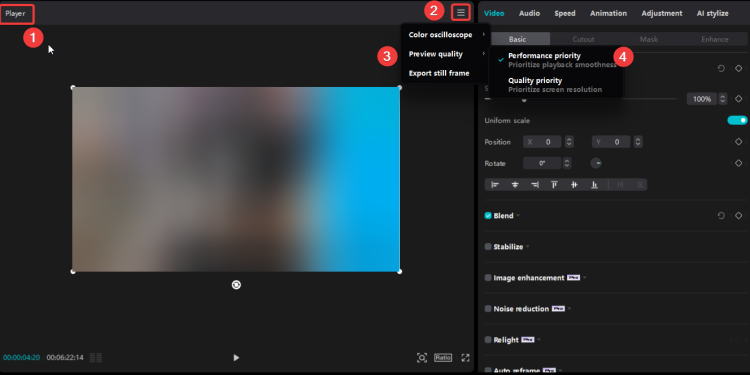Select the Video tab
This screenshot has width=750, height=375.
pyautogui.click(x=494, y=13)
